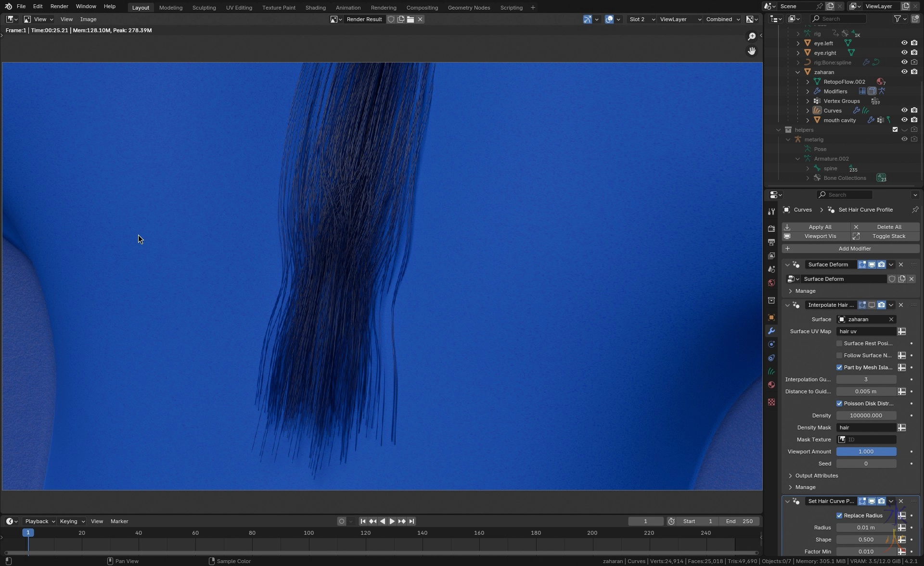Open the Render menu

click(59, 6)
